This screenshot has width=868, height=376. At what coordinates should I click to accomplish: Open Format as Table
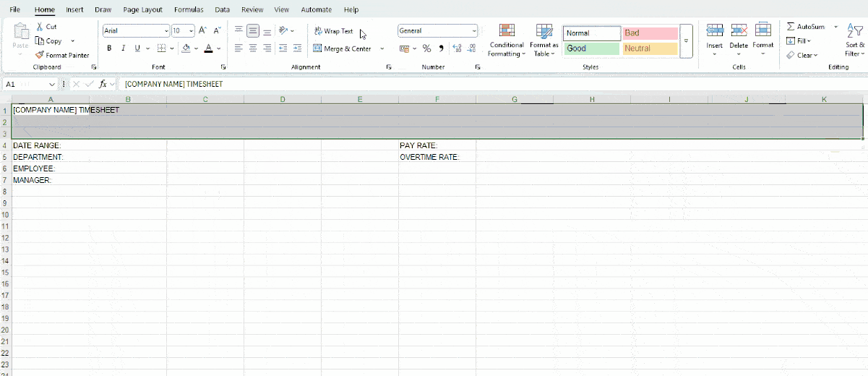click(x=543, y=40)
